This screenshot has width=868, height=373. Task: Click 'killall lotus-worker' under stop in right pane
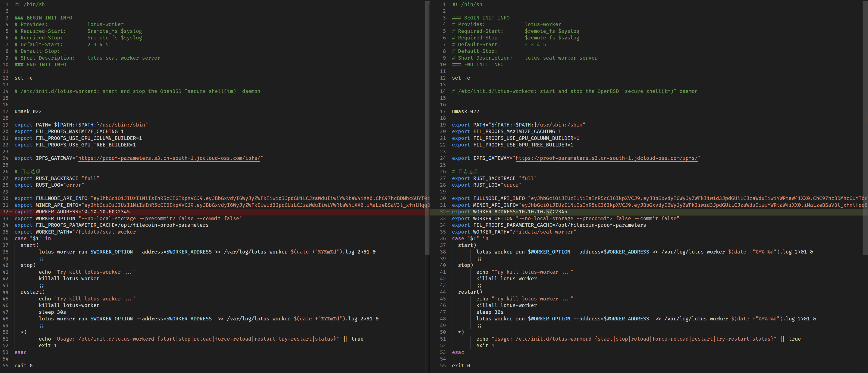coord(506,278)
